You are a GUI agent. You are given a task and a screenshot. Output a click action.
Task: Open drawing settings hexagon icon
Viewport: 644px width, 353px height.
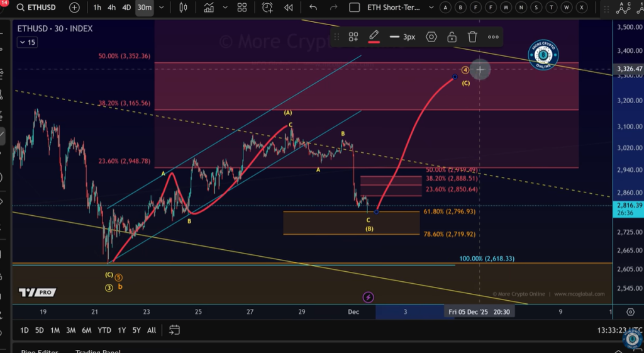431,36
